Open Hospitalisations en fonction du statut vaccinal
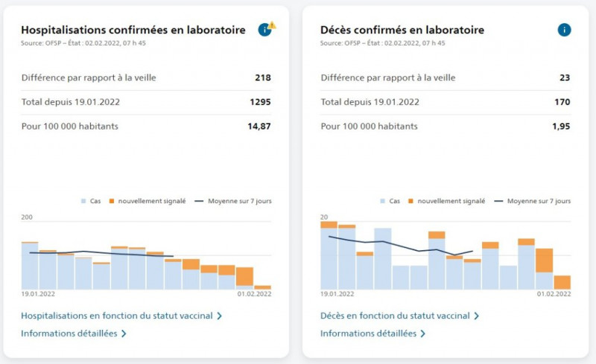Image resolution: width=596 pixels, height=364 pixels. tap(117, 316)
